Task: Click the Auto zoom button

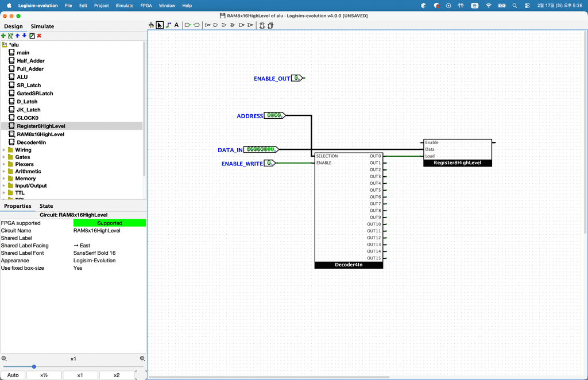Action: point(13,375)
